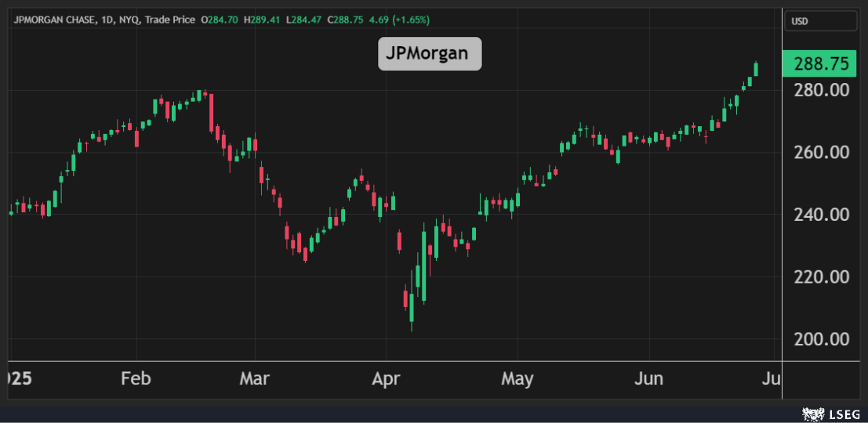Click the JPMorgan label box

pos(430,54)
